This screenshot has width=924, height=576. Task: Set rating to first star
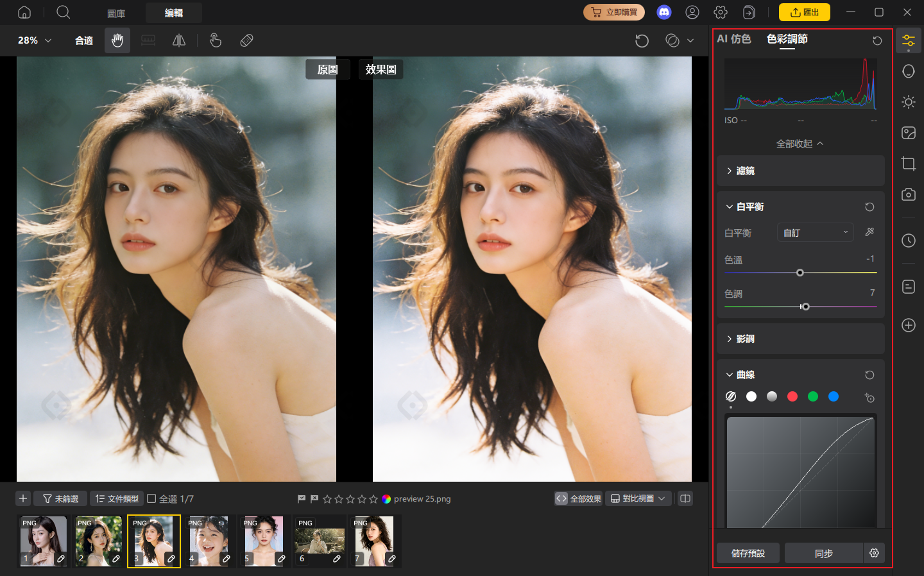(x=327, y=498)
